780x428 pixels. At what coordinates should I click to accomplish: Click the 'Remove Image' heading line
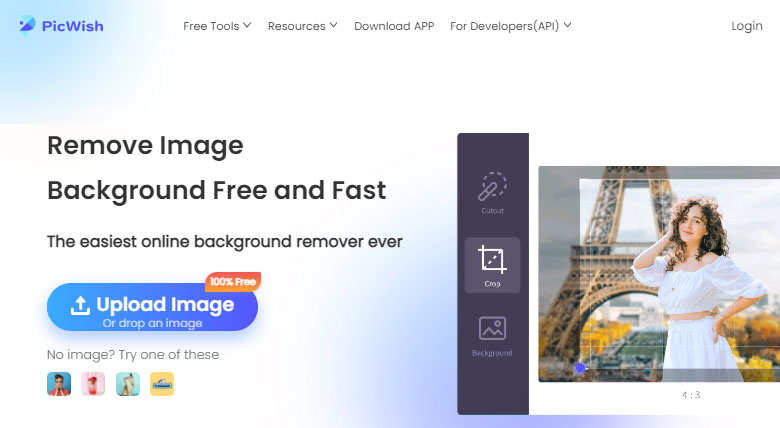pos(145,146)
